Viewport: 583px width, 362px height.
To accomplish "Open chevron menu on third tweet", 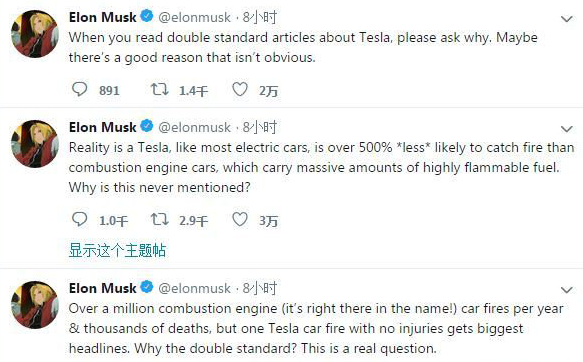I will (x=566, y=290).
